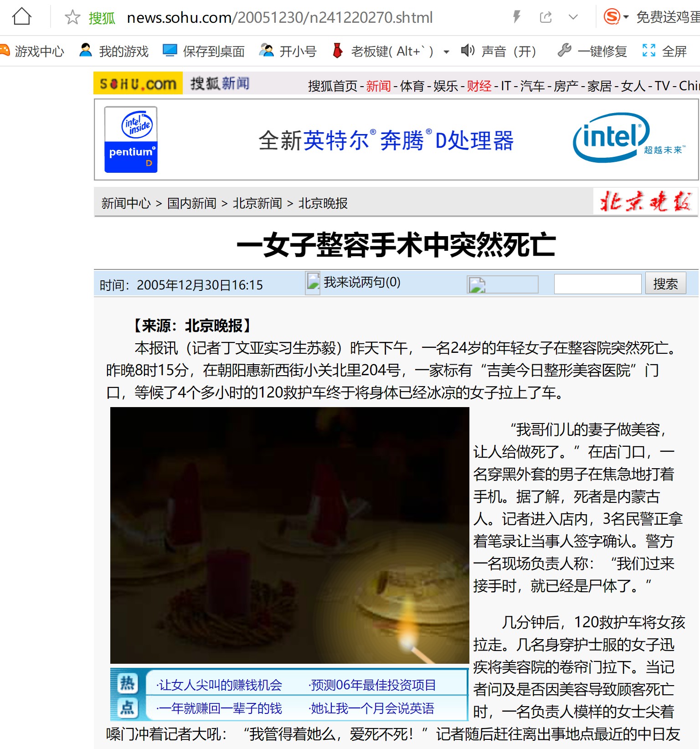The image size is (700, 749).
Task: Open 游戏中心 toolbar item
Action: click(32, 51)
